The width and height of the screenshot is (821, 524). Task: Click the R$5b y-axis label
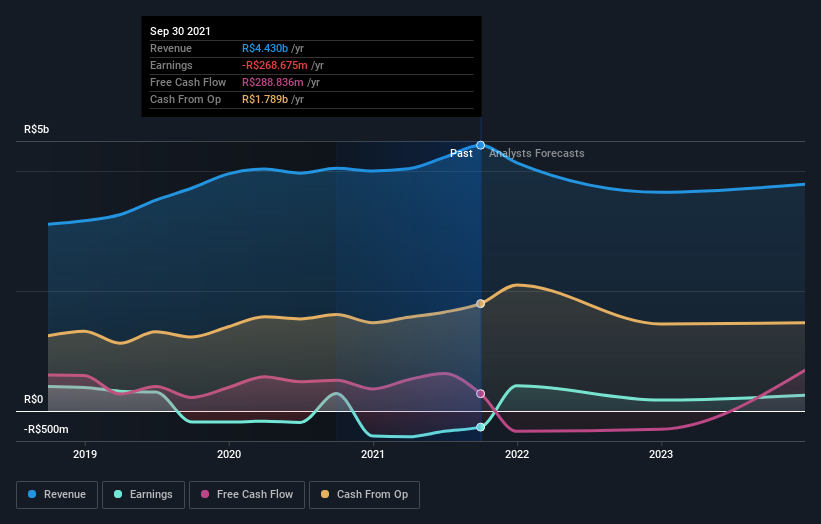click(37, 129)
